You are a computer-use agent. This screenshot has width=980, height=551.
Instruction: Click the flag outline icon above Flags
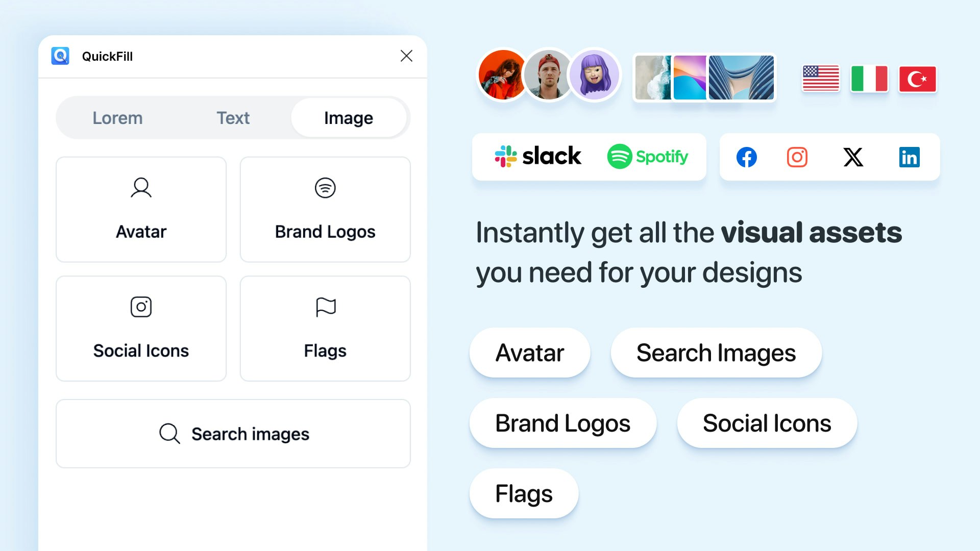pyautogui.click(x=325, y=307)
